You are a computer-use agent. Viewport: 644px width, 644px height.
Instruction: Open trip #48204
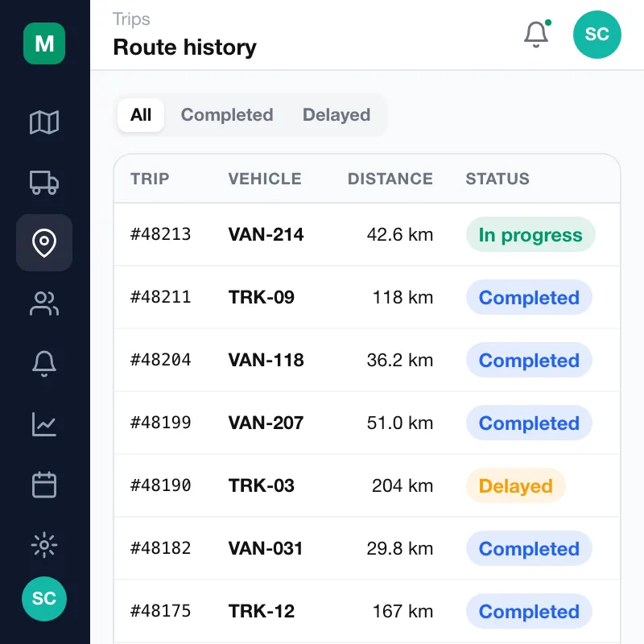pyautogui.click(x=161, y=360)
